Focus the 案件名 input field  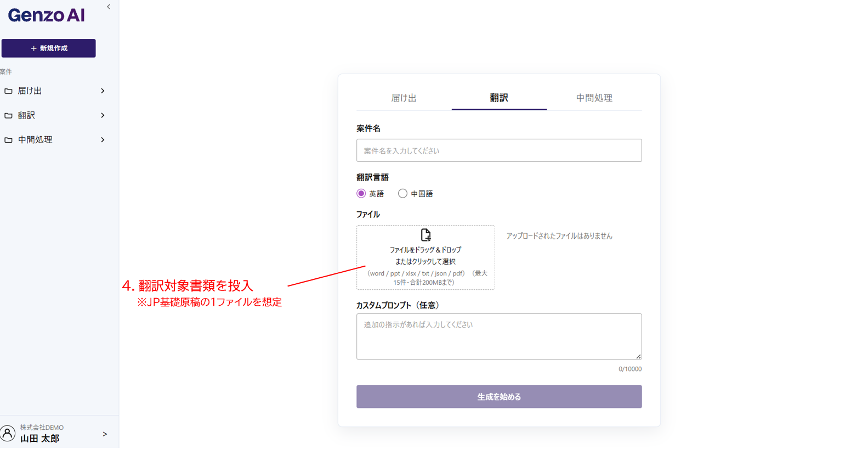(499, 150)
